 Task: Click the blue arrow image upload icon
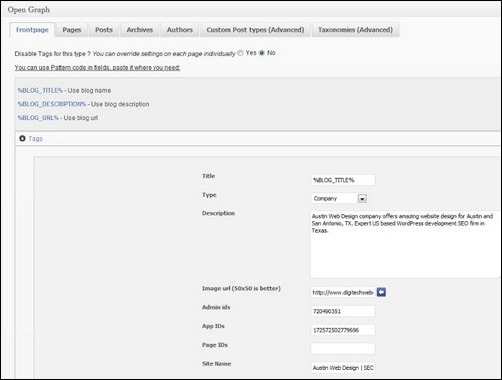[381, 292]
